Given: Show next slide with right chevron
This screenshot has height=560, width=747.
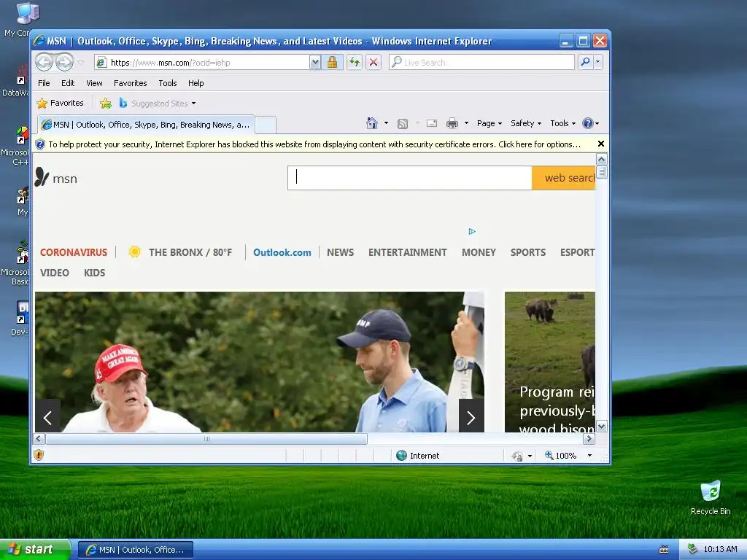Looking at the screenshot, I should click(x=471, y=416).
